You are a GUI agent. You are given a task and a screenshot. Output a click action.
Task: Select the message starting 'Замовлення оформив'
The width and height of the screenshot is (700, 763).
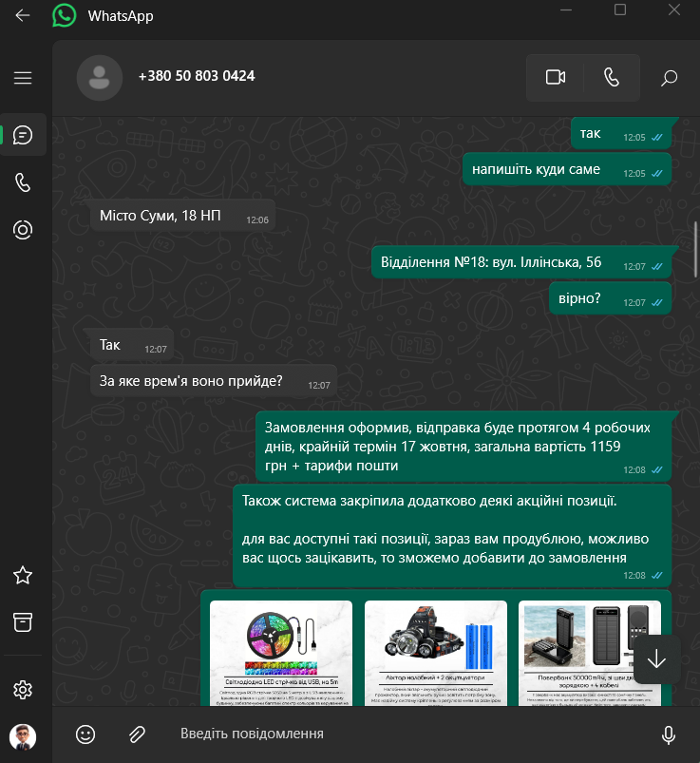(464, 447)
